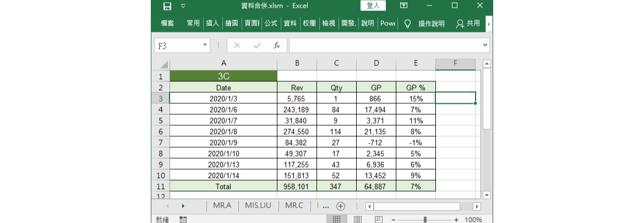Open the 檔案 File tab
Image resolution: width=644 pixels, height=223 pixels.
tap(167, 24)
